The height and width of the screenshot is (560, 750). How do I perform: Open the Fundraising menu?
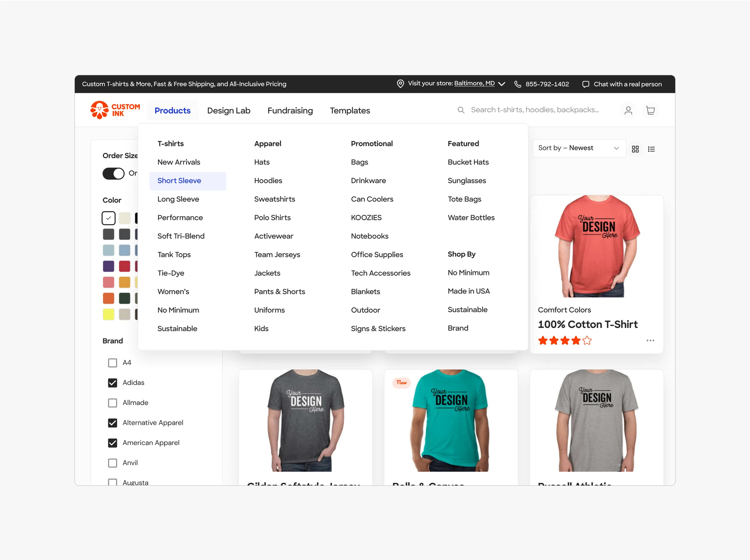290,111
